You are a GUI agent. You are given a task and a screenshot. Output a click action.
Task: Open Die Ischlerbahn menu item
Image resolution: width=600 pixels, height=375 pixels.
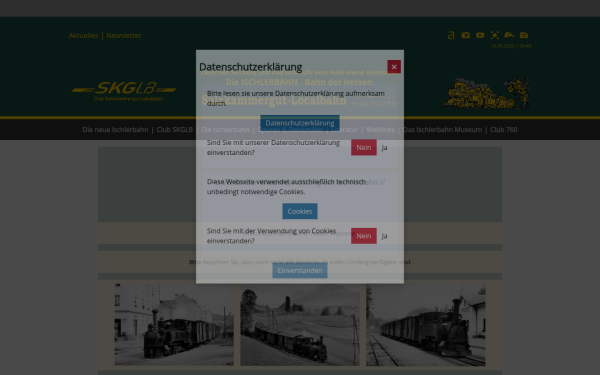coord(225,130)
